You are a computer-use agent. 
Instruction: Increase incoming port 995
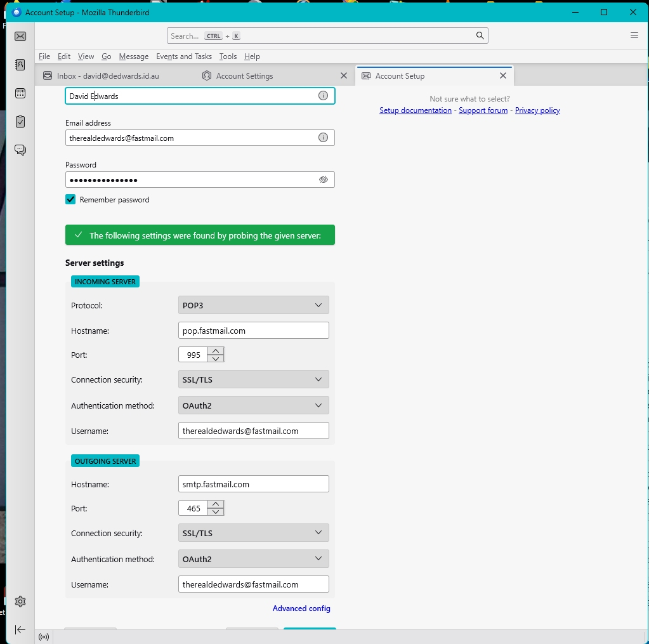pyautogui.click(x=216, y=351)
